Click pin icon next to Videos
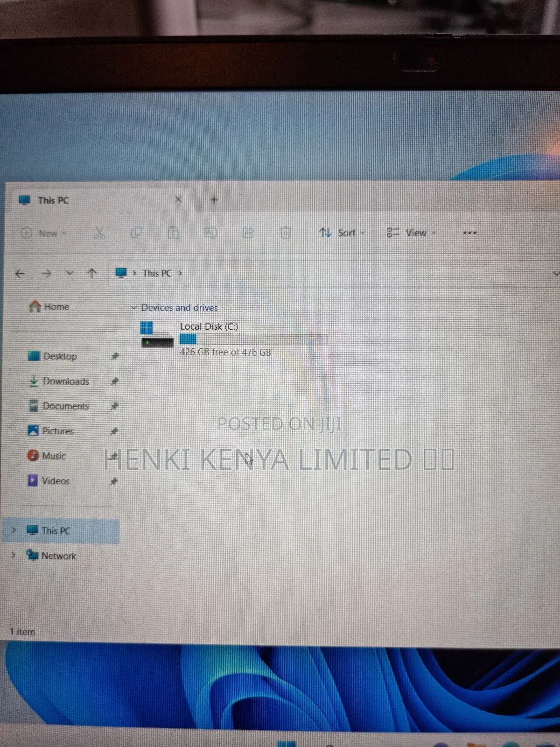560x747 pixels. click(113, 481)
